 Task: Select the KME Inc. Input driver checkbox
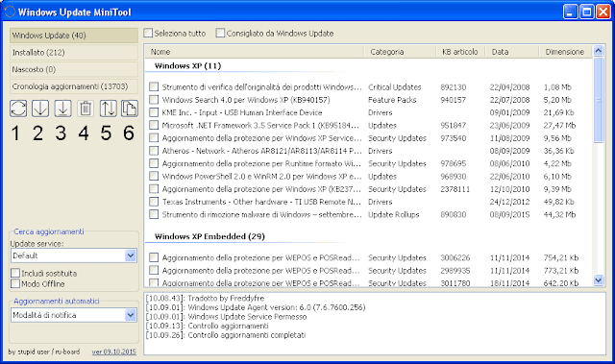tap(154, 112)
